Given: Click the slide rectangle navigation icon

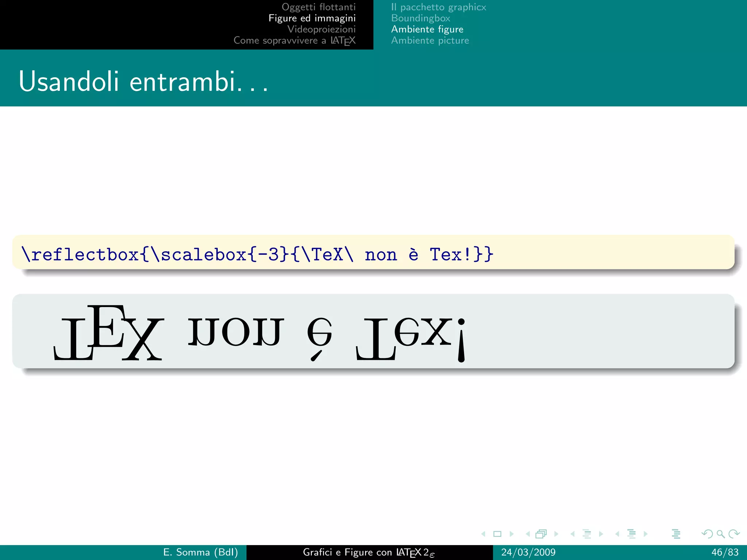Looking at the screenshot, I should point(497,534).
